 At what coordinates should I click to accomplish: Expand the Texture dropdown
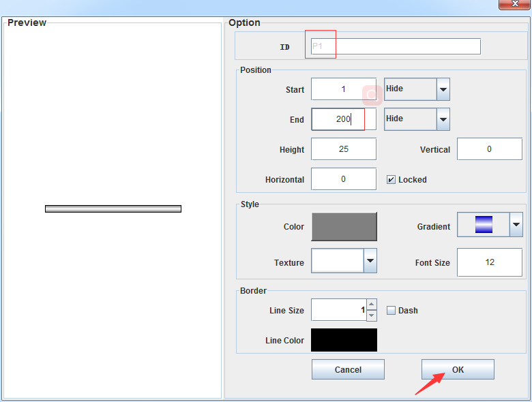click(x=370, y=260)
